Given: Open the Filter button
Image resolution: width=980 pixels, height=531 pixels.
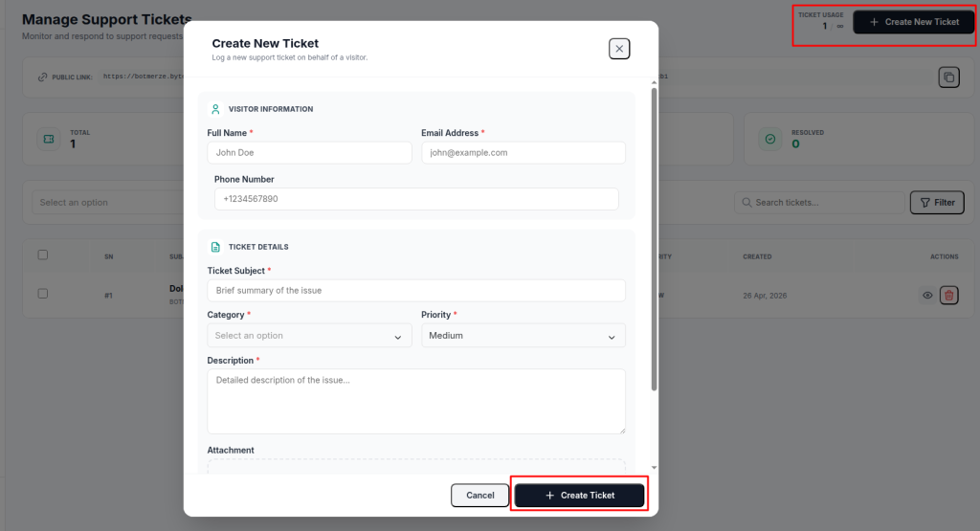Looking at the screenshot, I should [937, 203].
